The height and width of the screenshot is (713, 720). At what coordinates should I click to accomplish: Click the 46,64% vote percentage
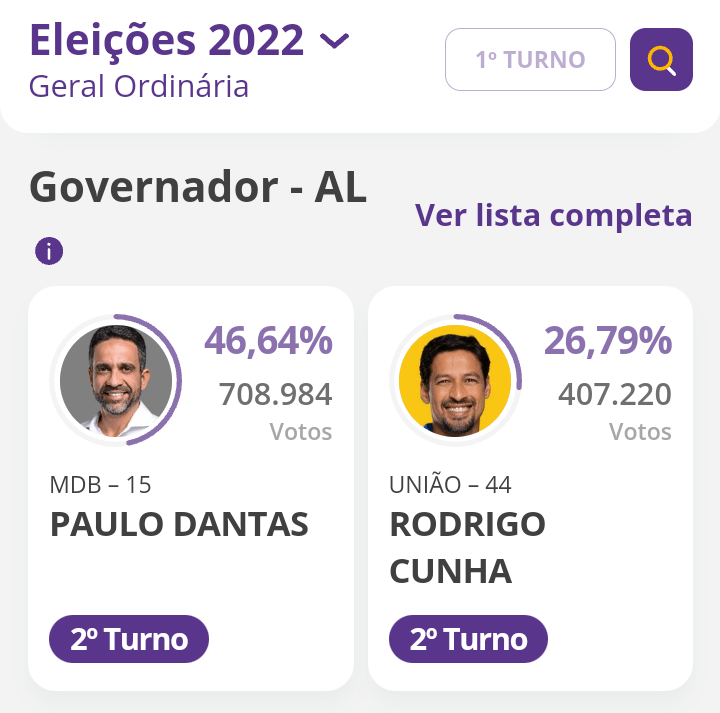[x=268, y=341]
